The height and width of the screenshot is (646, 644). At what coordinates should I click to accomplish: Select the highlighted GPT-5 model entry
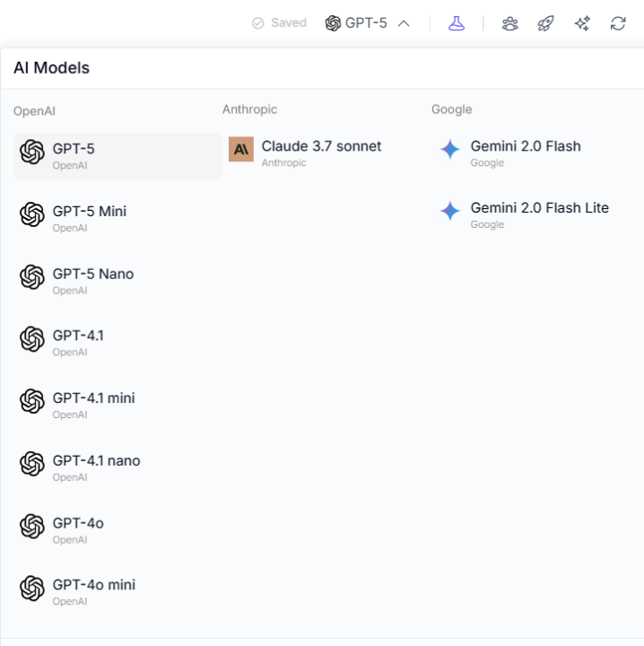tap(117, 155)
